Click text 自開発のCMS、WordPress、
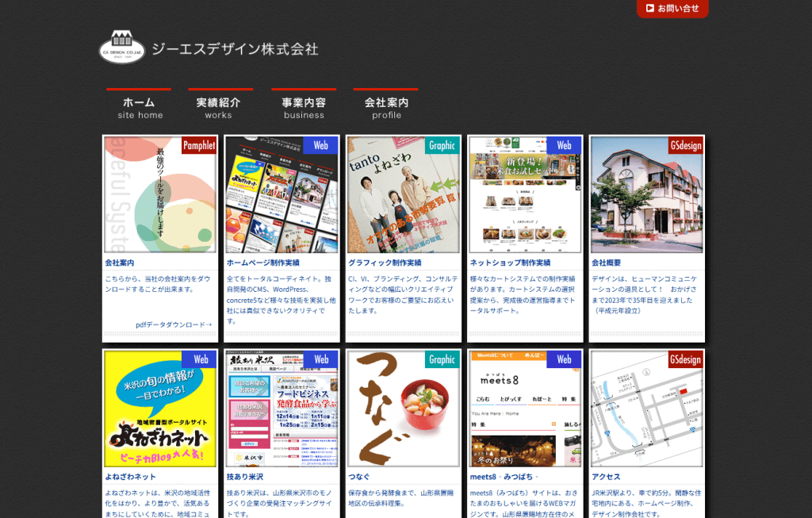Image resolution: width=812 pixels, height=518 pixels. click(268, 290)
